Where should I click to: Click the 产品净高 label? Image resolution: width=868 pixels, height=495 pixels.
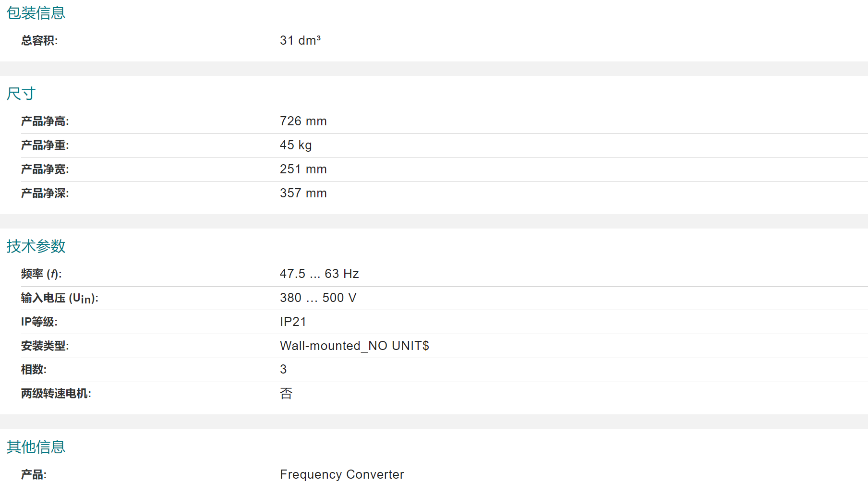(45, 121)
